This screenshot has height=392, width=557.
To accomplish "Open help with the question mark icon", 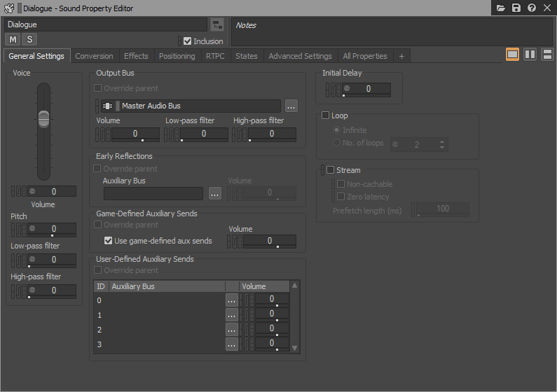I will click(x=532, y=8).
